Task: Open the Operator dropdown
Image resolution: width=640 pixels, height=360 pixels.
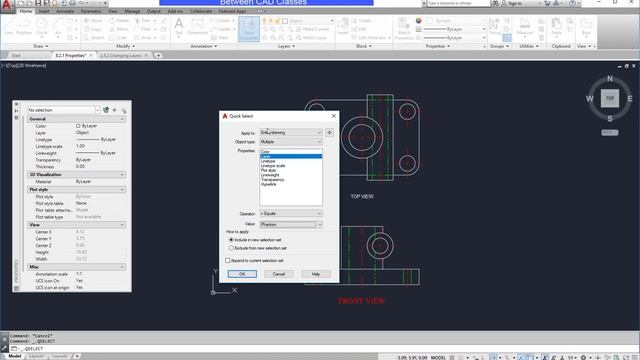Action: point(291,213)
